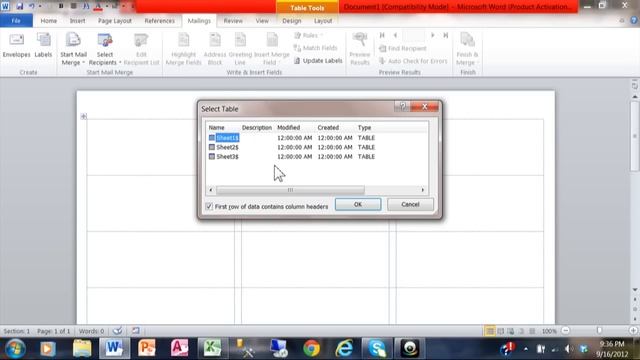The width and height of the screenshot is (640, 360).
Task: Click the list's left scroll arrow
Action: point(211,190)
